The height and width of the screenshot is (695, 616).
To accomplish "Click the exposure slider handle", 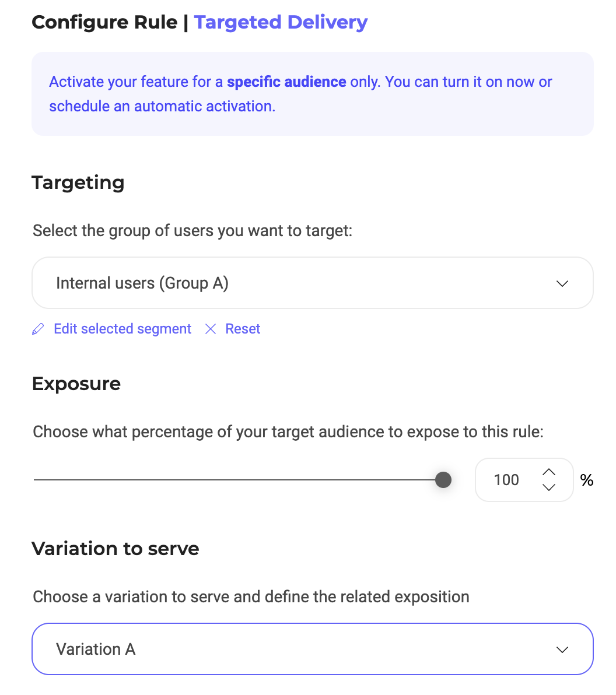I will 443,480.
